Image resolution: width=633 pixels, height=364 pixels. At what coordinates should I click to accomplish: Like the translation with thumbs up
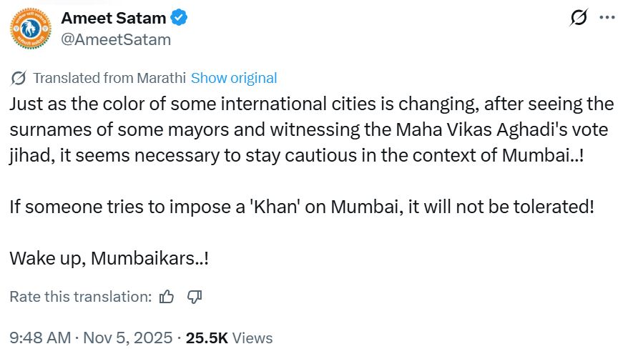tap(167, 297)
